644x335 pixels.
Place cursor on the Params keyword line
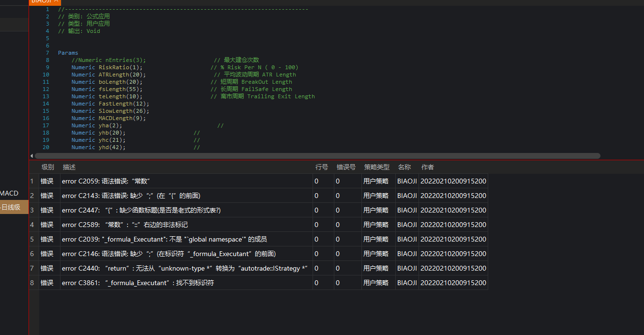tap(68, 53)
